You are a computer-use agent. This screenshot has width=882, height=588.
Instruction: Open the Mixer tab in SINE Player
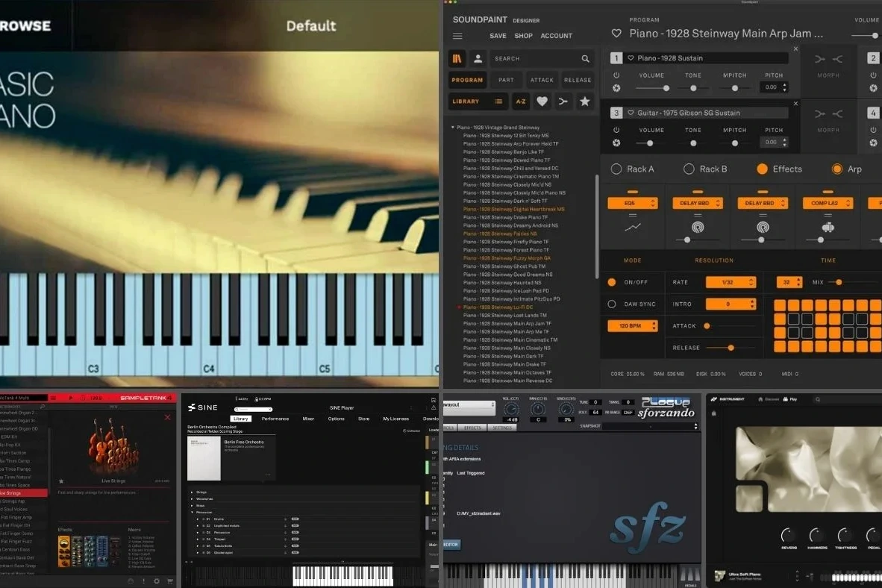coord(308,419)
